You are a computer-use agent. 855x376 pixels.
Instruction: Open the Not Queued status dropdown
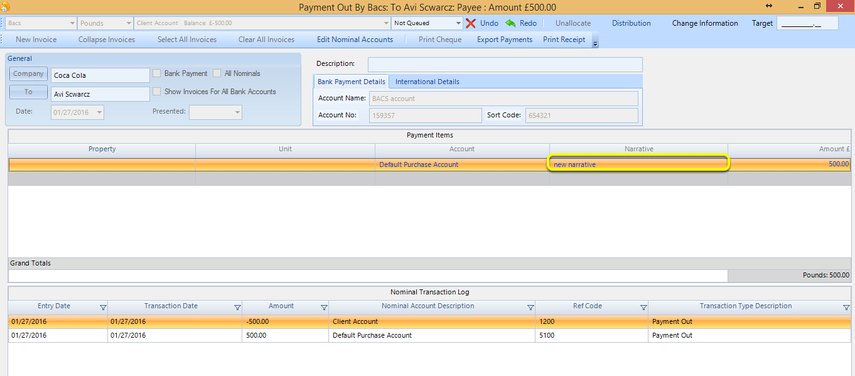click(x=459, y=23)
